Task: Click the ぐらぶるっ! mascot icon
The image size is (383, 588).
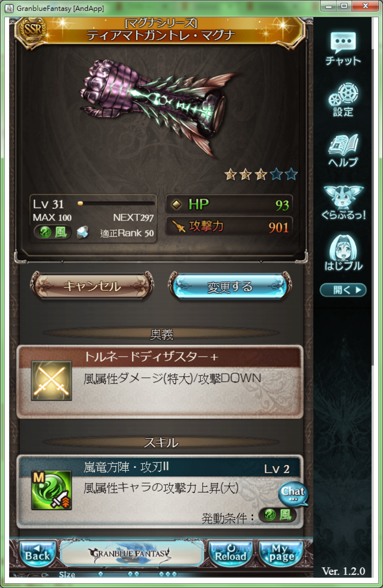Action: [x=343, y=202]
